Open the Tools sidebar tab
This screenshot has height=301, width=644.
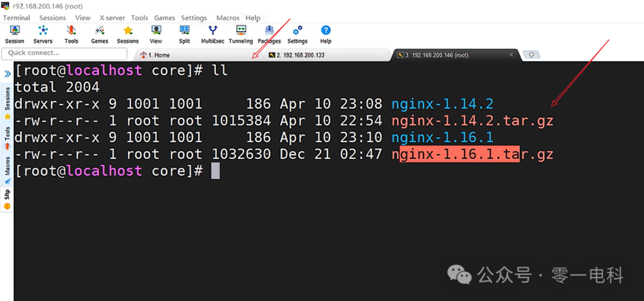pos(7,139)
